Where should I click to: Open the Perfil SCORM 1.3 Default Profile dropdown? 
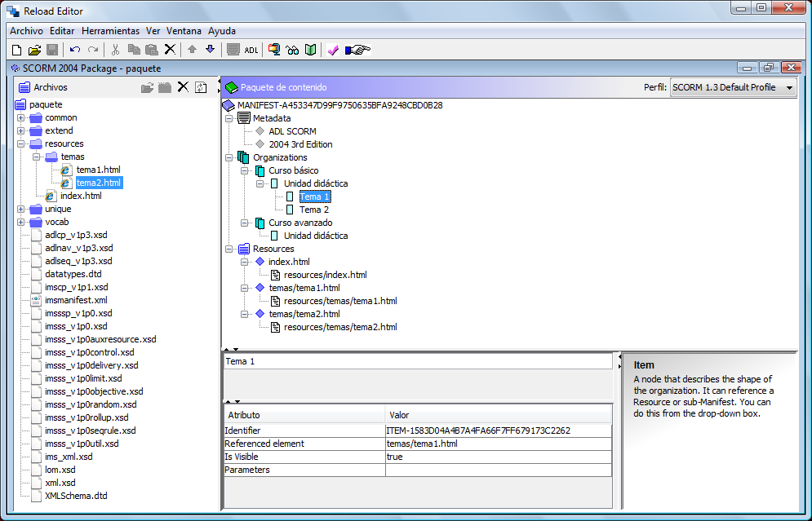tap(733, 87)
